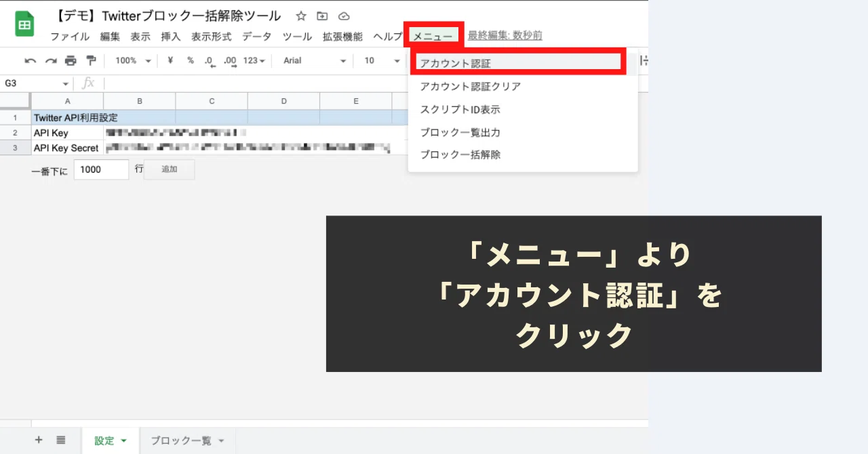Click the メニュー custom menu

[433, 37]
